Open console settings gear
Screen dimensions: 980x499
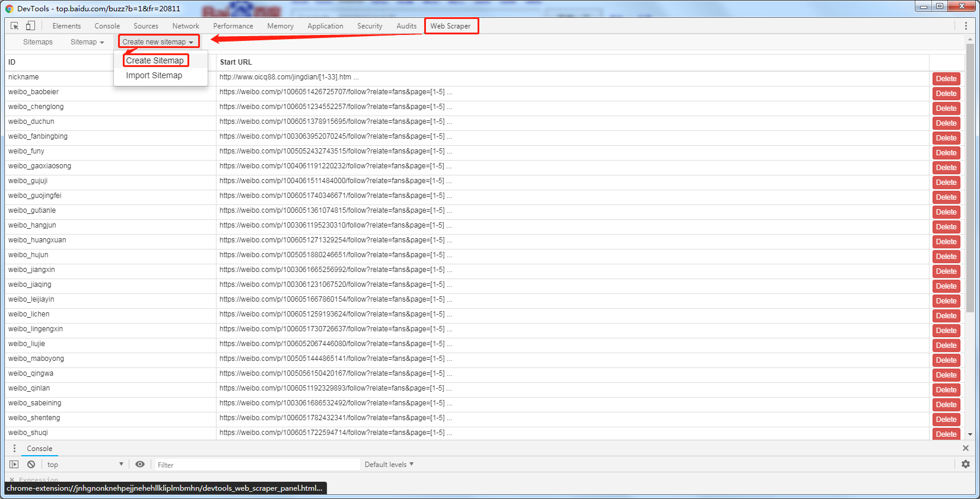pyautogui.click(x=966, y=465)
